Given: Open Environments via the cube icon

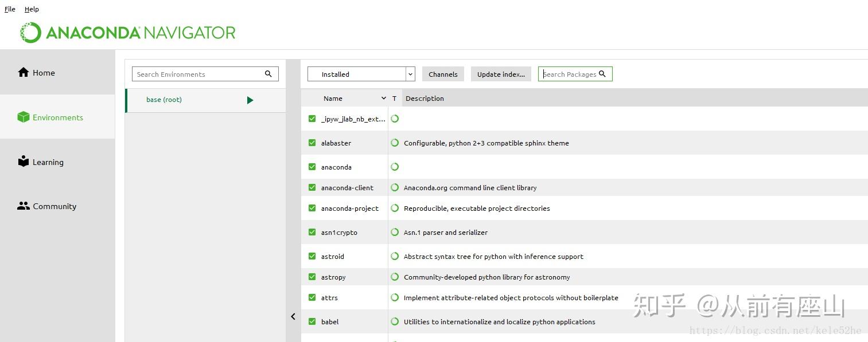Looking at the screenshot, I should [x=24, y=117].
